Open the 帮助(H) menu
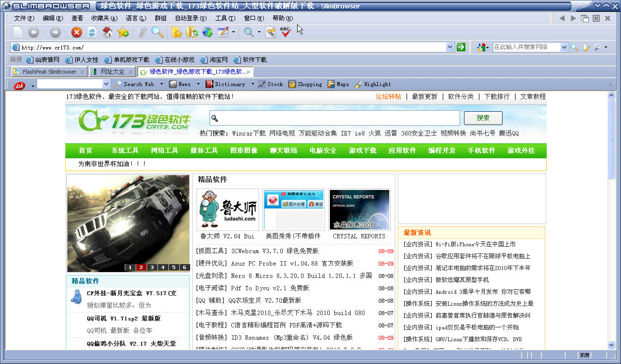 283,18
